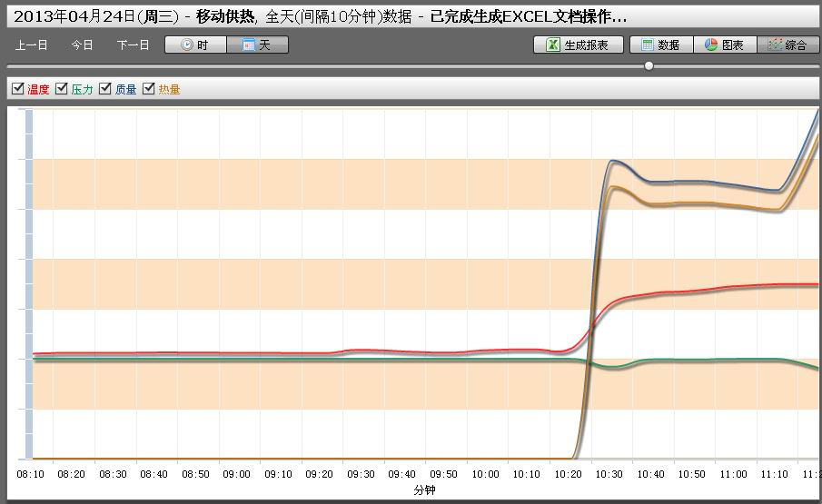Click the Excel icon to generate report
Screen dimensions: 822x504
(x=553, y=44)
